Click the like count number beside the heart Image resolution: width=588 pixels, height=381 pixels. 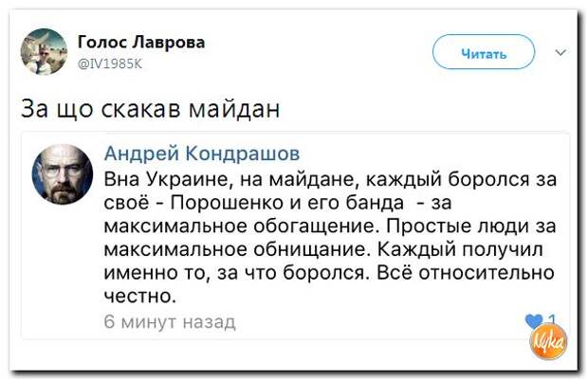(552, 319)
